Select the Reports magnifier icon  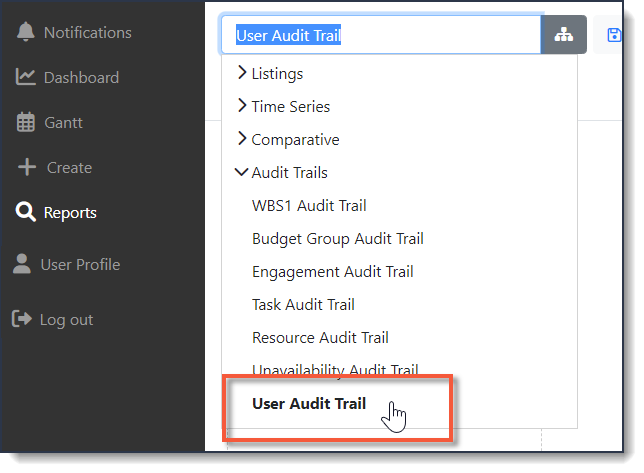pos(25,212)
